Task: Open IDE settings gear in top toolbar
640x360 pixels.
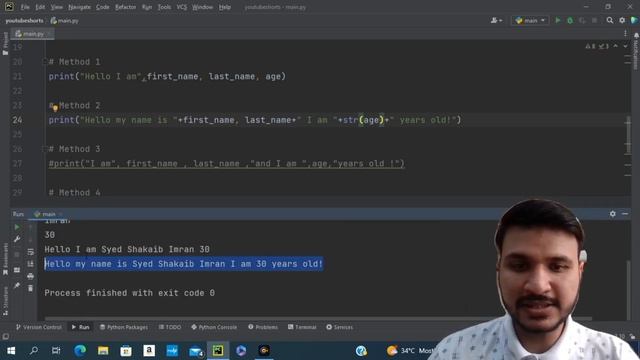Action: [622, 20]
